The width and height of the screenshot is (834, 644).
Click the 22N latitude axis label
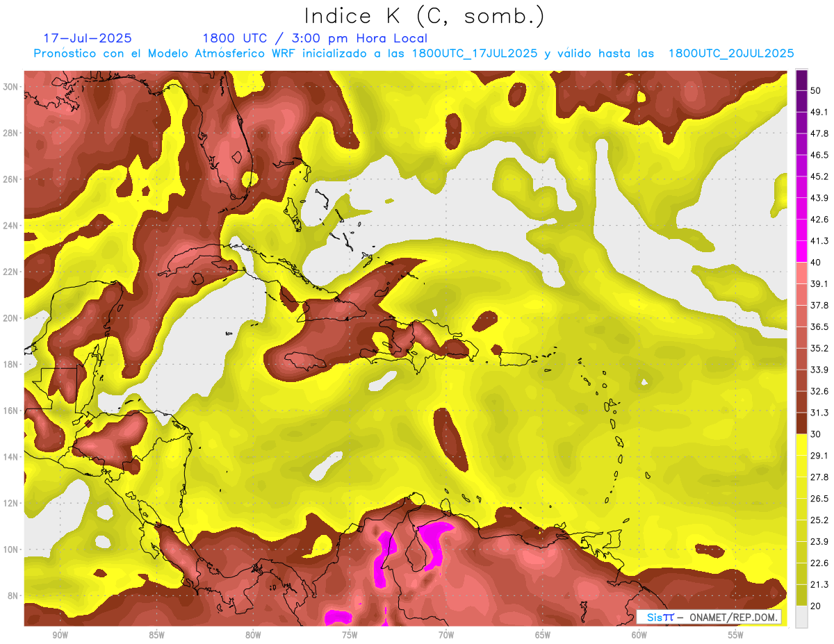click(12, 272)
